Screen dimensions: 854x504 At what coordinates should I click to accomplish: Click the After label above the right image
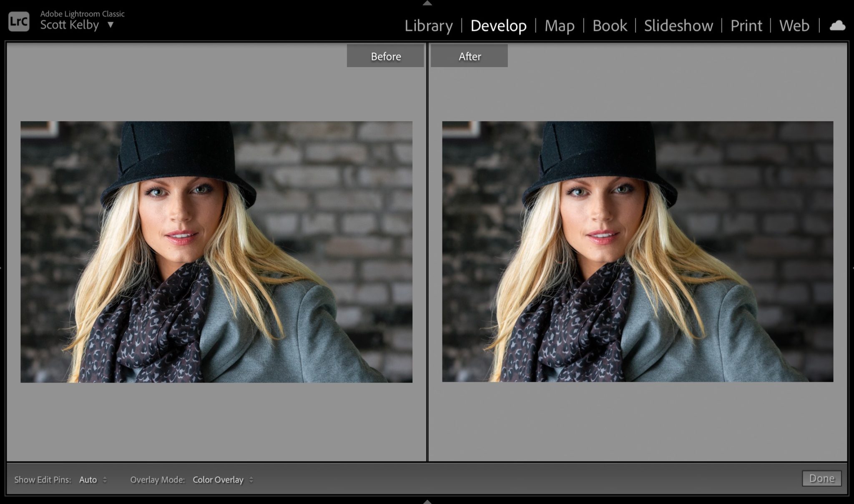point(469,55)
